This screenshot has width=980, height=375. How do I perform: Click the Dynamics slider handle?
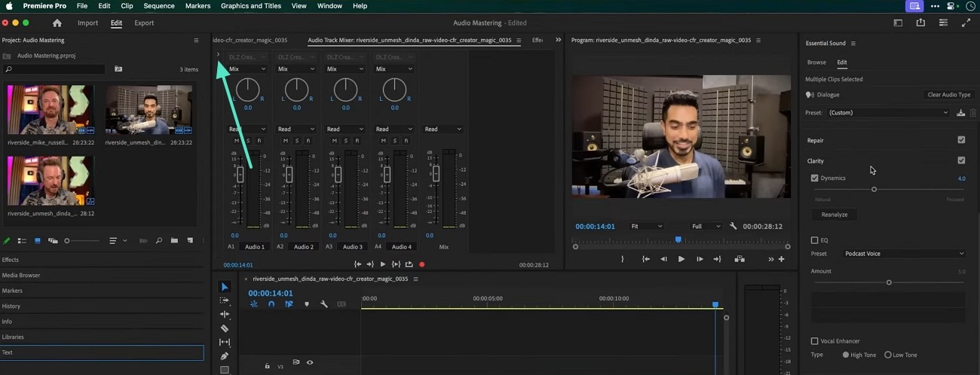coord(874,189)
